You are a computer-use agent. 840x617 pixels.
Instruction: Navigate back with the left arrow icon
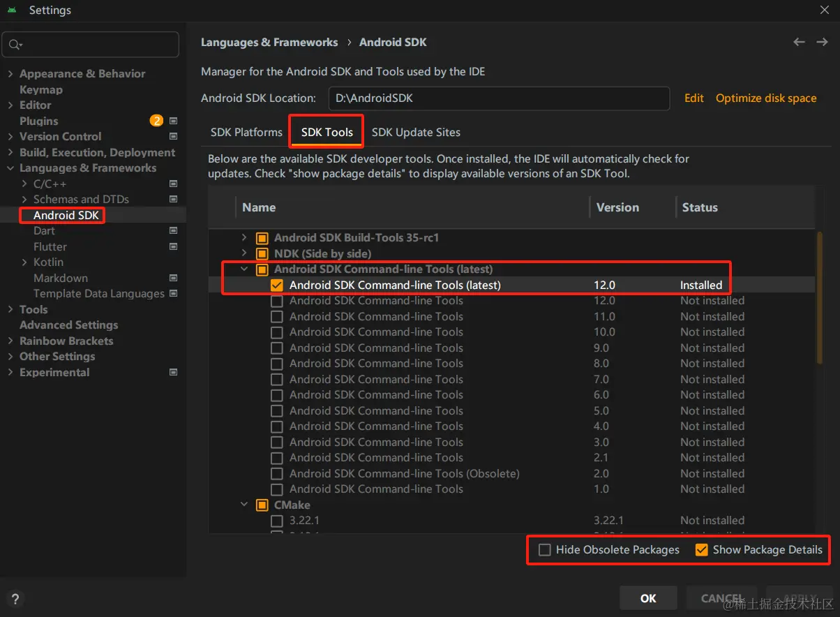pyautogui.click(x=800, y=42)
